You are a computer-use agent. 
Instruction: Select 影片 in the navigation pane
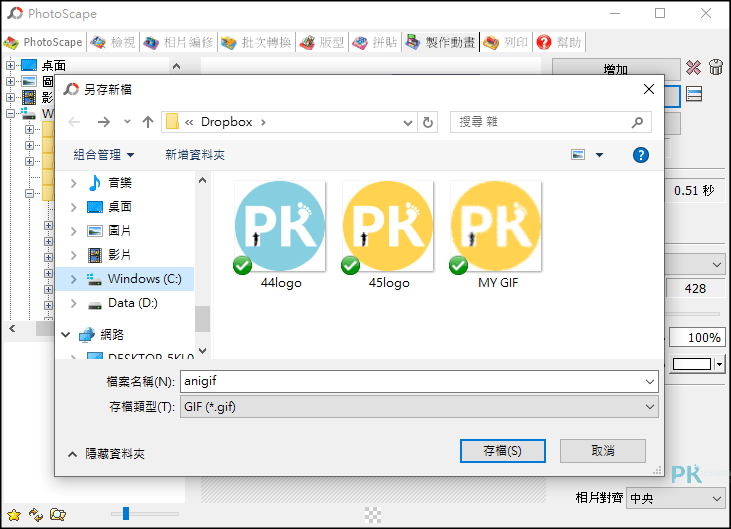click(x=120, y=254)
